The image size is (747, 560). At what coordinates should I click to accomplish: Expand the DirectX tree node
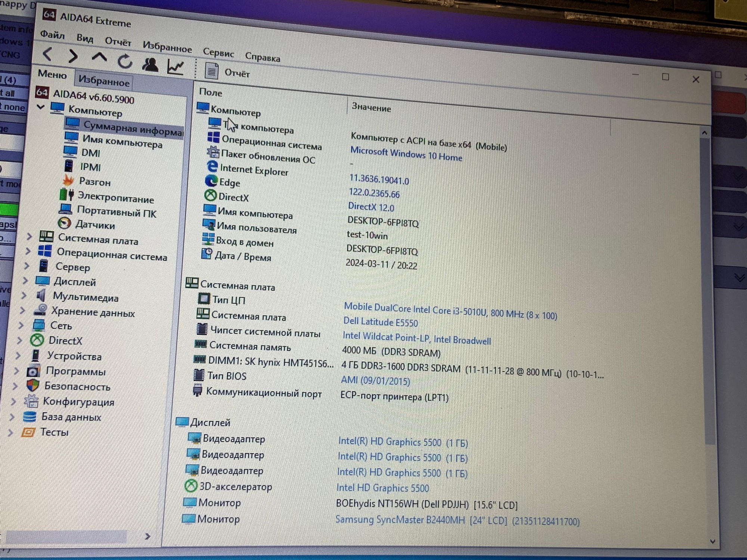point(20,340)
